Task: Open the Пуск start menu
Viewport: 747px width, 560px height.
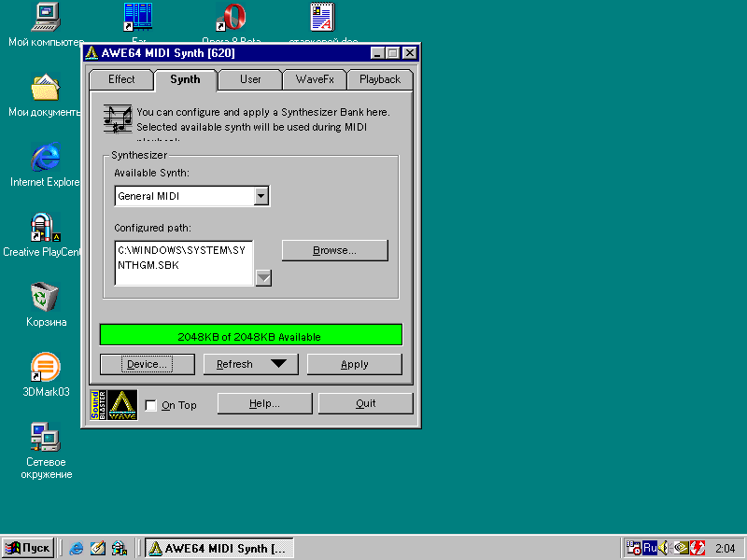Action: pyautogui.click(x=28, y=548)
